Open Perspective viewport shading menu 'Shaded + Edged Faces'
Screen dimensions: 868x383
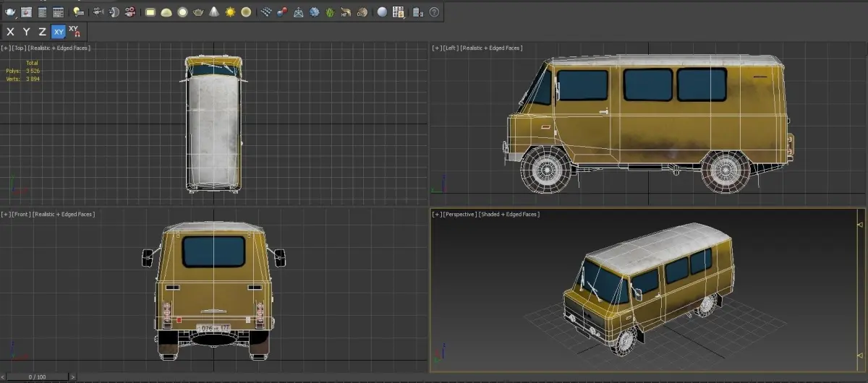[509, 215]
